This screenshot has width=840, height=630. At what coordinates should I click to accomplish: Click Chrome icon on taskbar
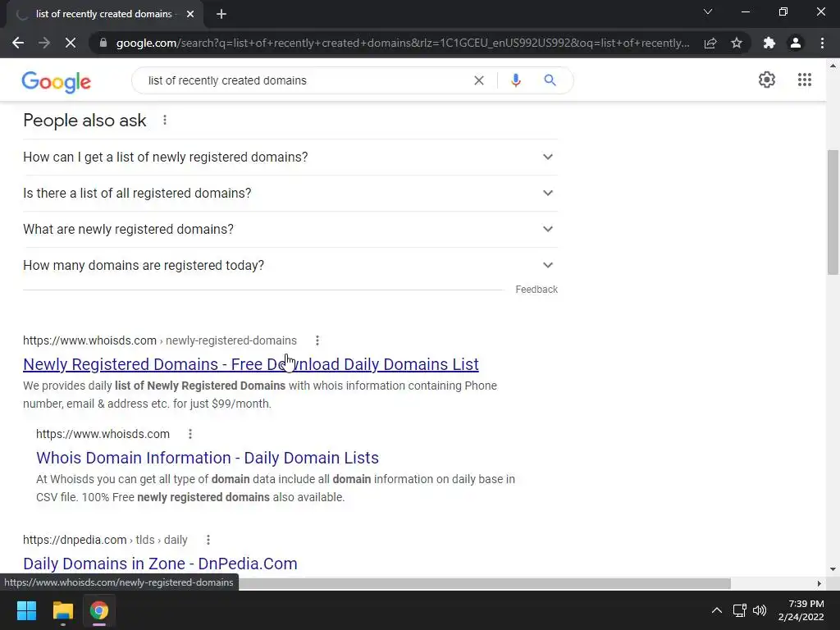99,610
